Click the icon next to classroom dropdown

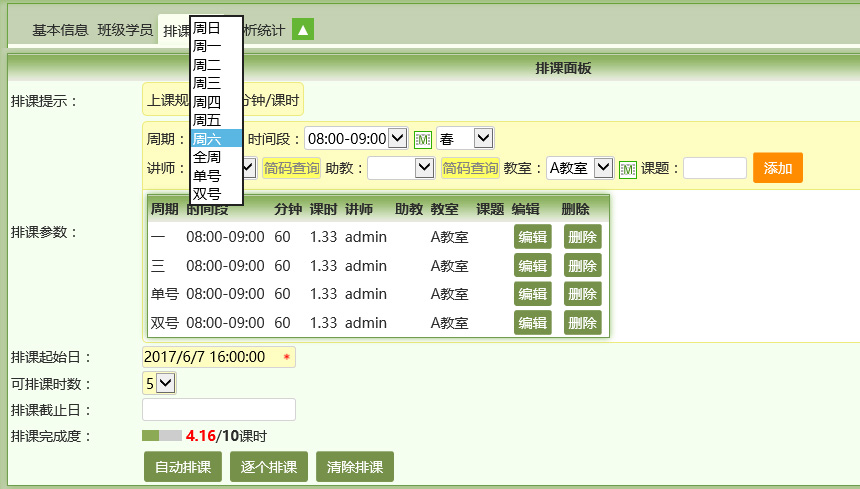click(627, 169)
